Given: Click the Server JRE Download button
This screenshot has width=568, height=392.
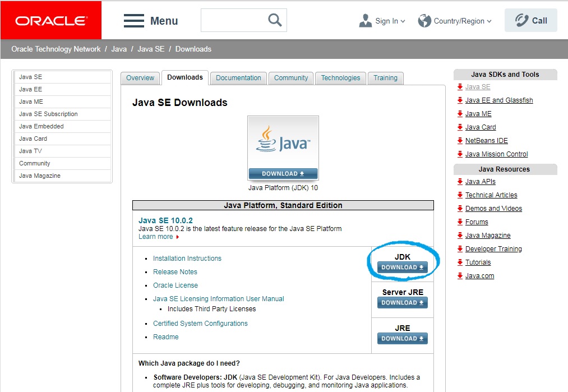Looking at the screenshot, I should point(403,302).
